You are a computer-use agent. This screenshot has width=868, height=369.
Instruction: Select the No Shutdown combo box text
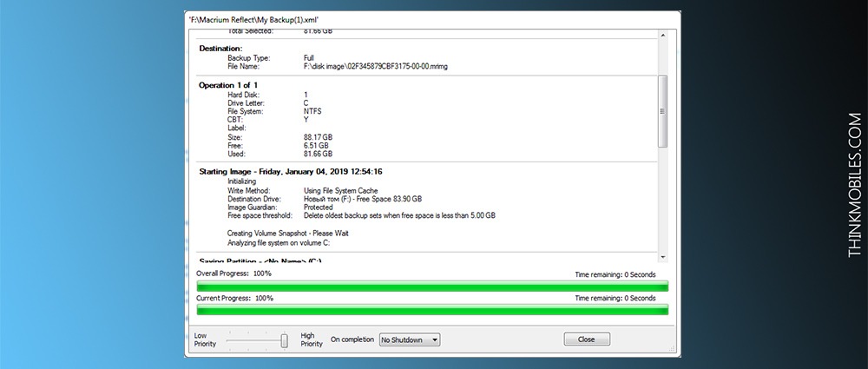pyautogui.click(x=402, y=339)
